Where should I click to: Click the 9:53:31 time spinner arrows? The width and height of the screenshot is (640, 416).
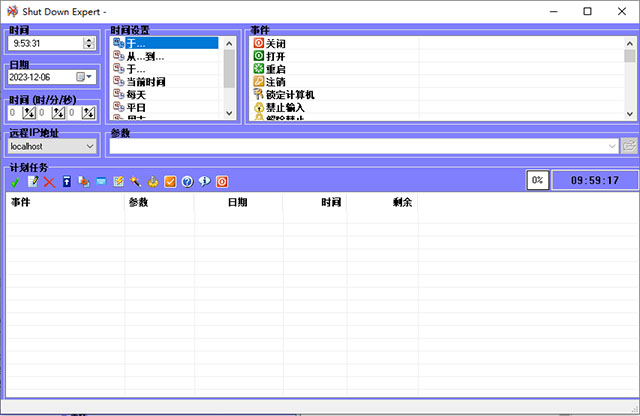(89, 43)
